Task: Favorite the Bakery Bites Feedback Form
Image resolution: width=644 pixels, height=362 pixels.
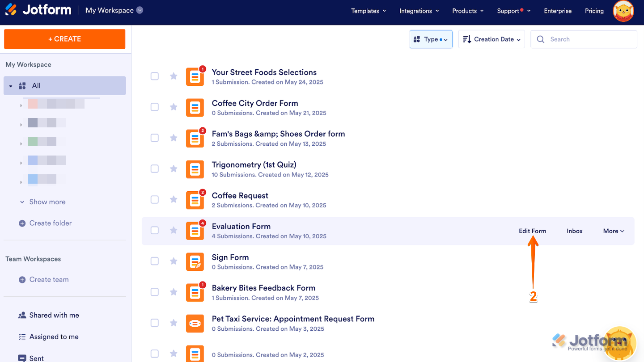Action: click(x=174, y=292)
